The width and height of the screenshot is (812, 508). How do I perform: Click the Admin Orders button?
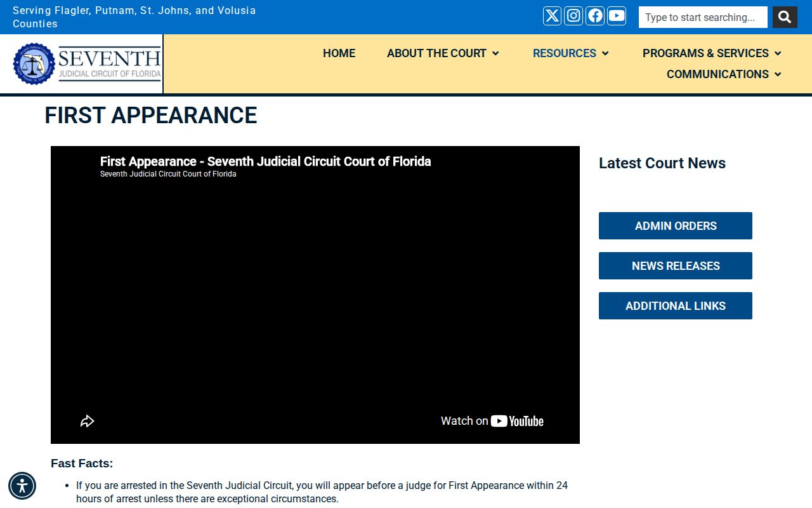[x=676, y=225]
